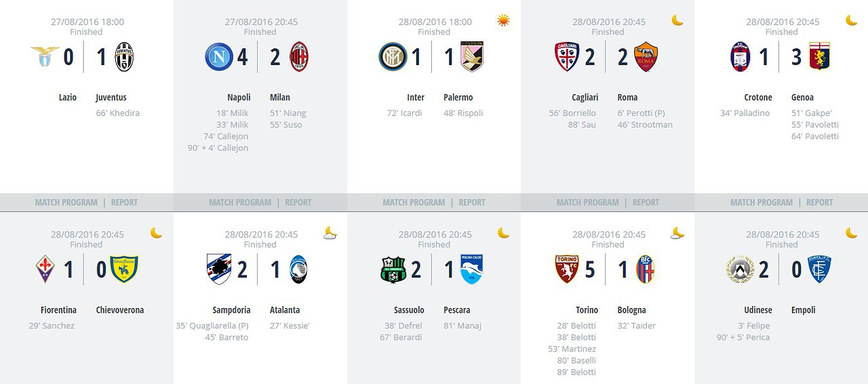The image size is (868, 384).
Task: Click the Juventus club logo
Action: coord(124,57)
